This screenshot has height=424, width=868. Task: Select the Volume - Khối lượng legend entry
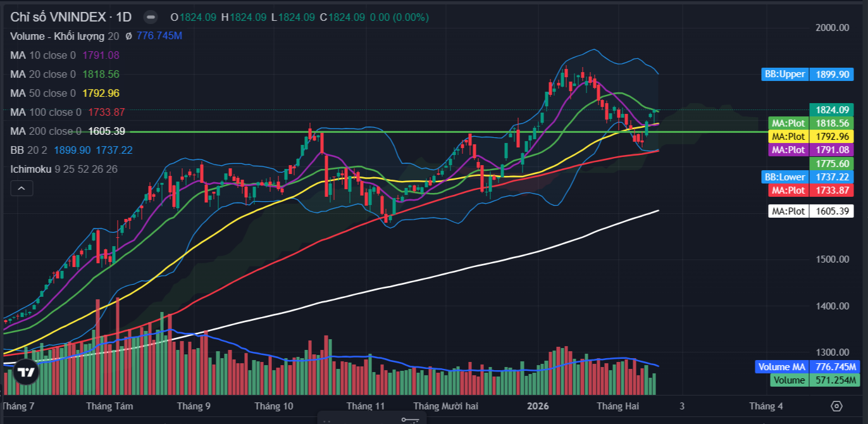pyautogui.click(x=60, y=36)
